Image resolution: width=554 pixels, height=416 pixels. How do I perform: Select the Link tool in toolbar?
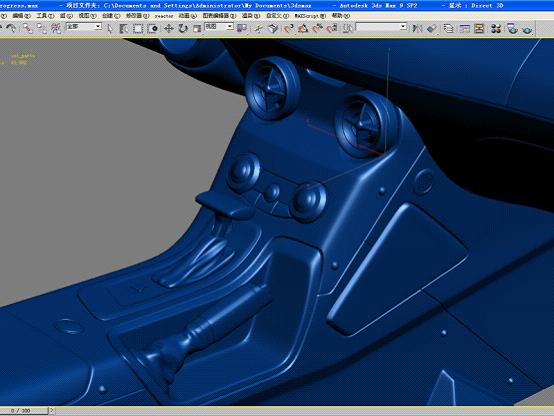tap(27, 28)
